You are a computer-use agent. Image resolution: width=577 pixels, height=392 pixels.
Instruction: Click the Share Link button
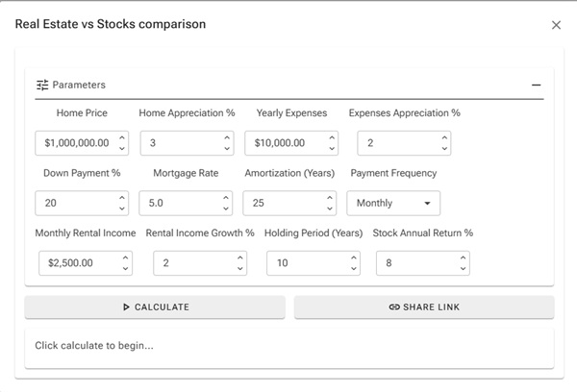point(424,306)
